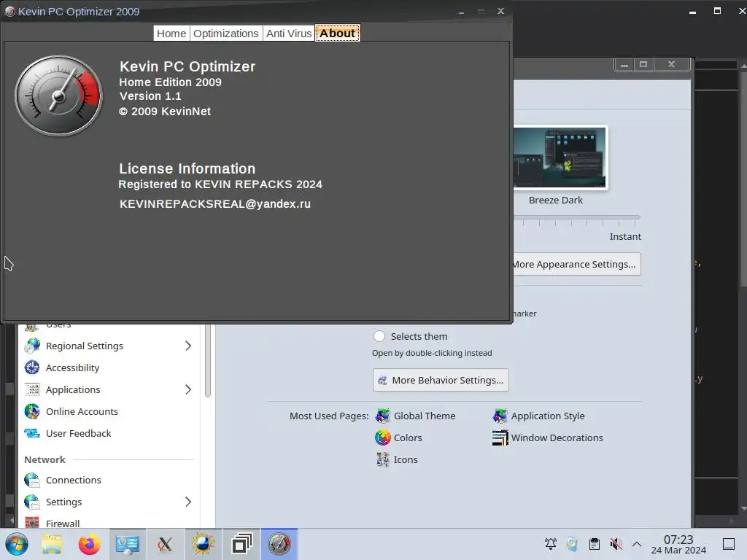Screen dimensions: 747x560
Task: Open Online Accounts in the sidebar
Action: [82, 411]
